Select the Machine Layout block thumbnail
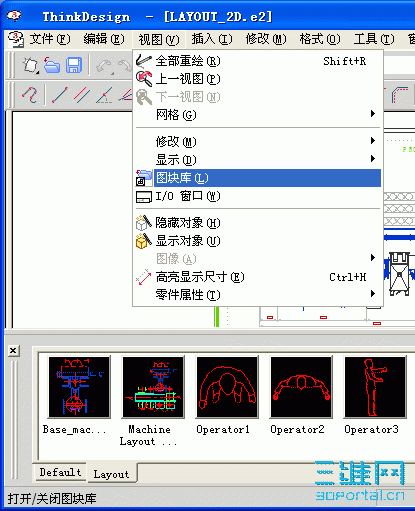The image size is (415, 511). click(153, 387)
